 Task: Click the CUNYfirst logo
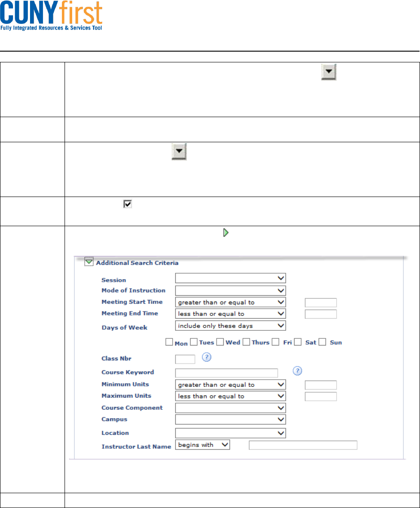coord(51,16)
